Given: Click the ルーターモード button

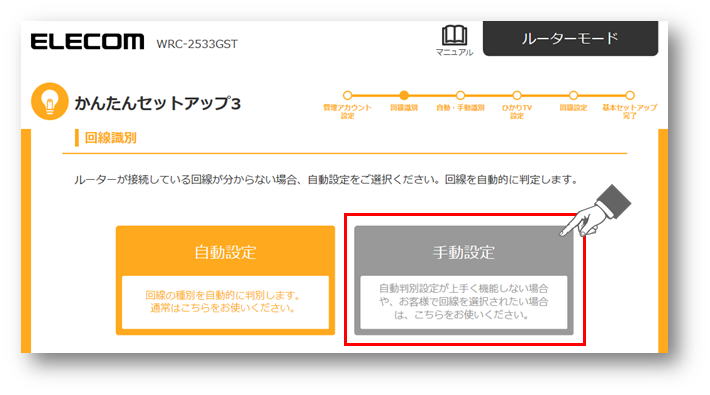Looking at the screenshot, I should click(x=570, y=39).
